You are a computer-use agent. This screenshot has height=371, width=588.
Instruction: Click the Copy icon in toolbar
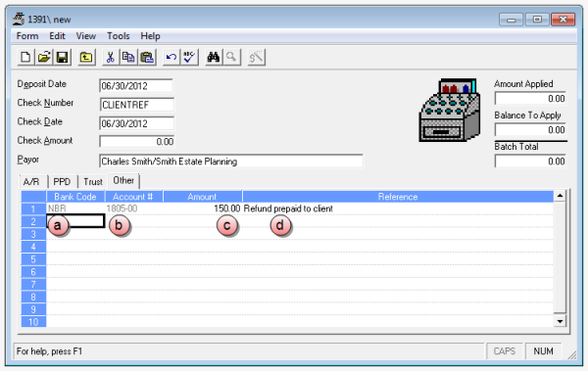[x=128, y=58]
